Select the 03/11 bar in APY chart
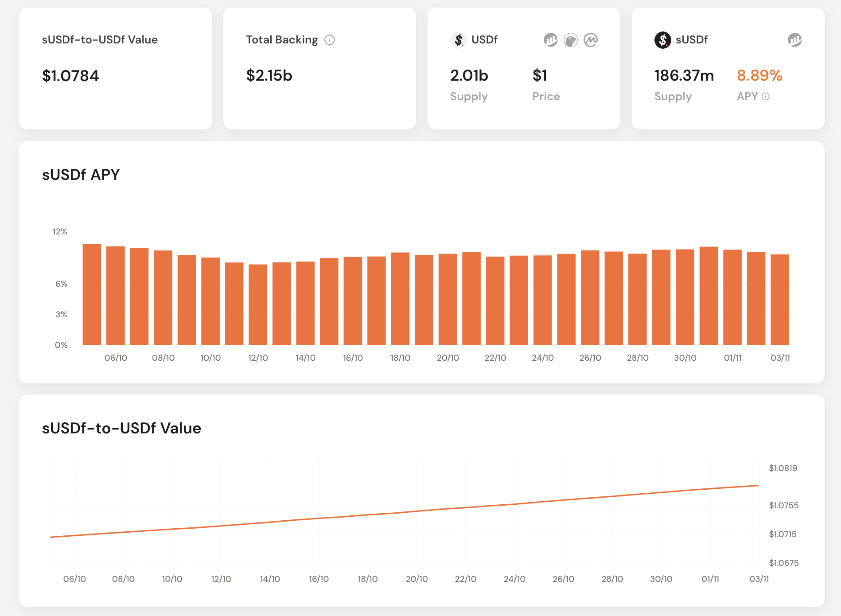Screen dimensions: 841x616 click(x=779, y=300)
